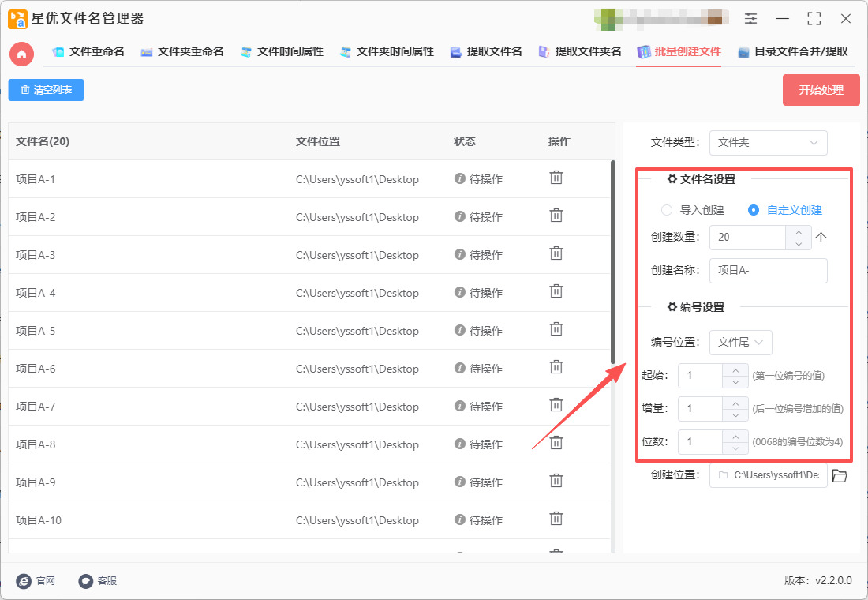Decrease 创建数量 with down arrow

pos(799,244)
